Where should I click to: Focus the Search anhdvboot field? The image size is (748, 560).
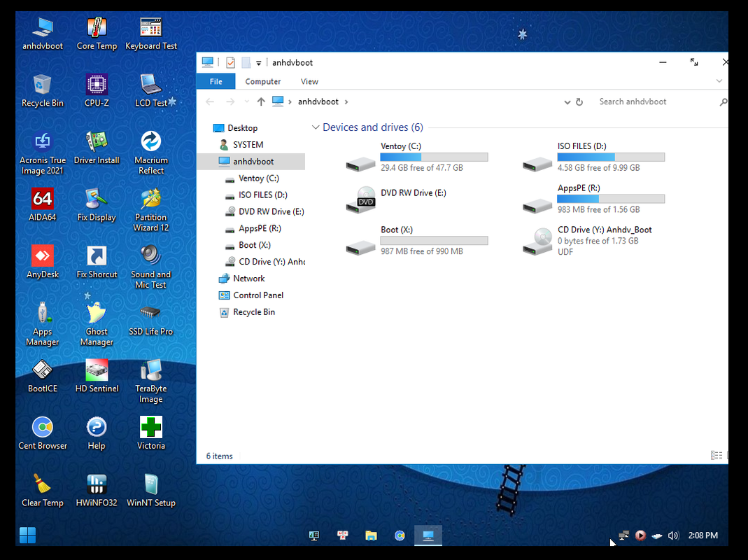[656, 101]
